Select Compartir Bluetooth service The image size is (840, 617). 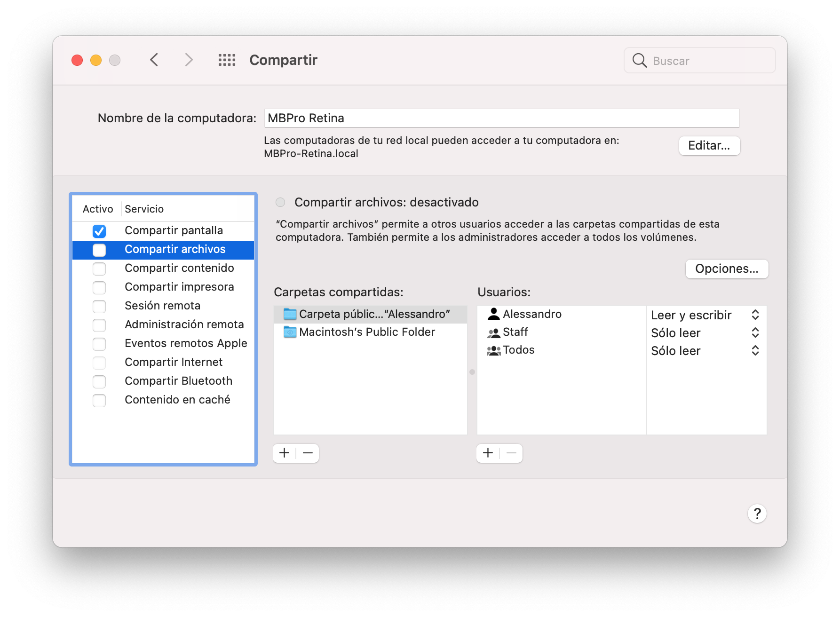pyautogui.click(x=178, y=381)
